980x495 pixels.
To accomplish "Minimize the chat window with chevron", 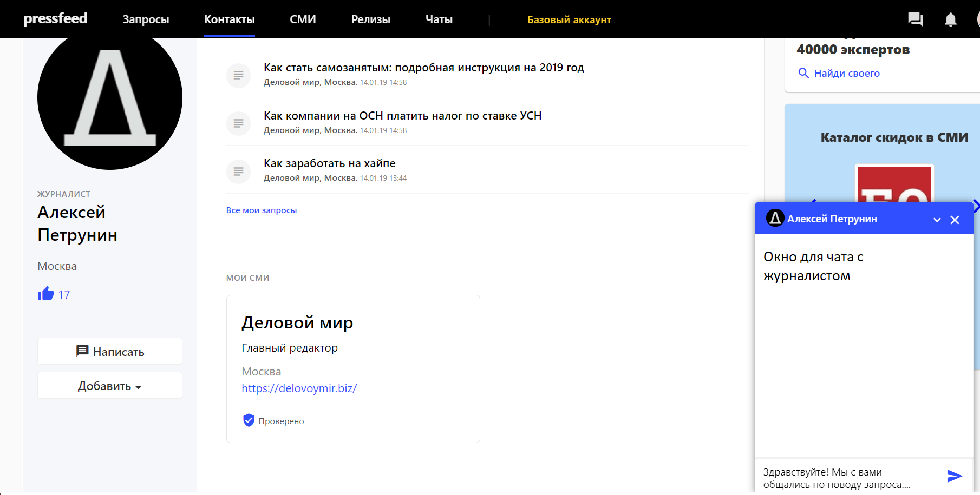I will pyautogui.click(x=937, y=220).
